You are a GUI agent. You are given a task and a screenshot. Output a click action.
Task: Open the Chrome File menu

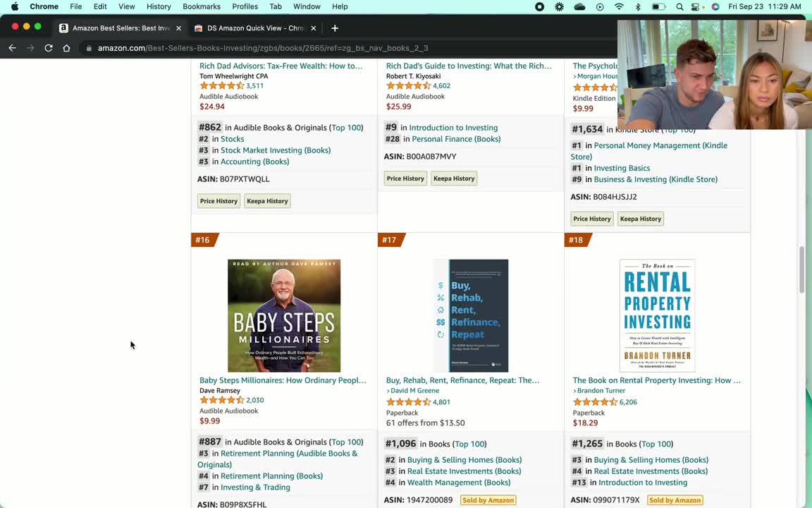tap(75, 6)
